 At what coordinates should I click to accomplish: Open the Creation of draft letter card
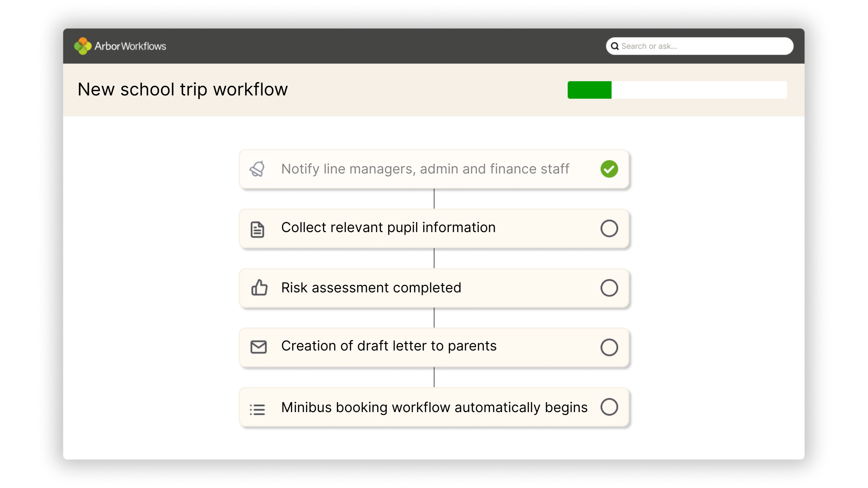coord(389,346)
